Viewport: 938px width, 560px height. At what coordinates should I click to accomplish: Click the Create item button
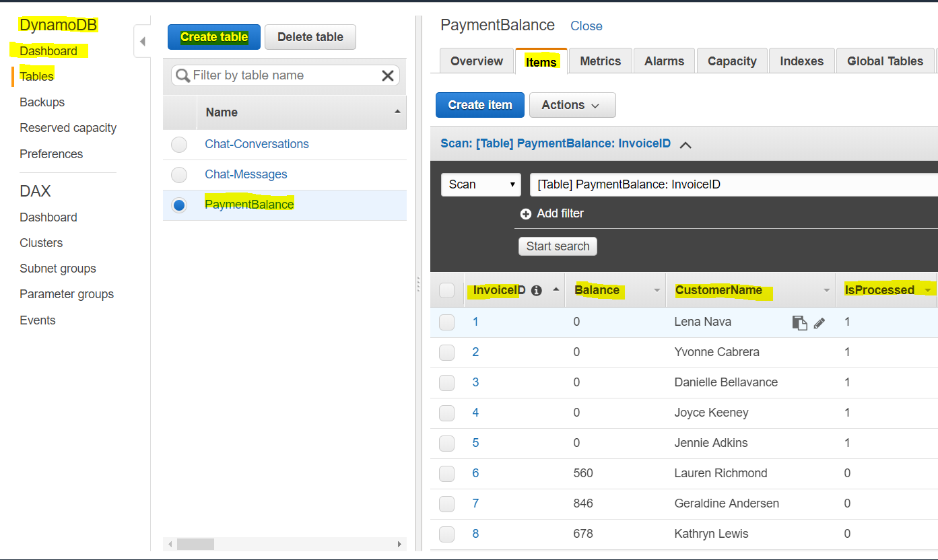pos(480,105)
